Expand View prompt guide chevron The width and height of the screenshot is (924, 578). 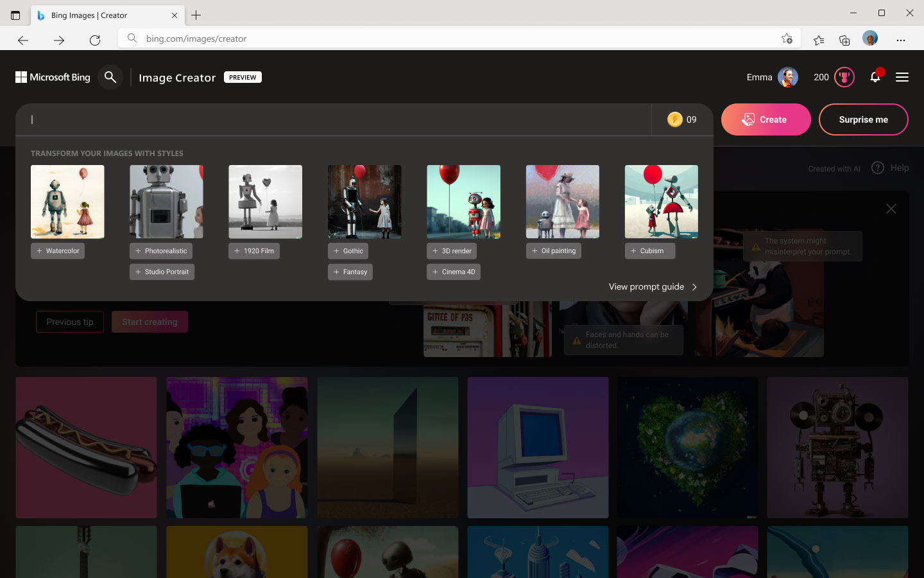tap(694, 287)
